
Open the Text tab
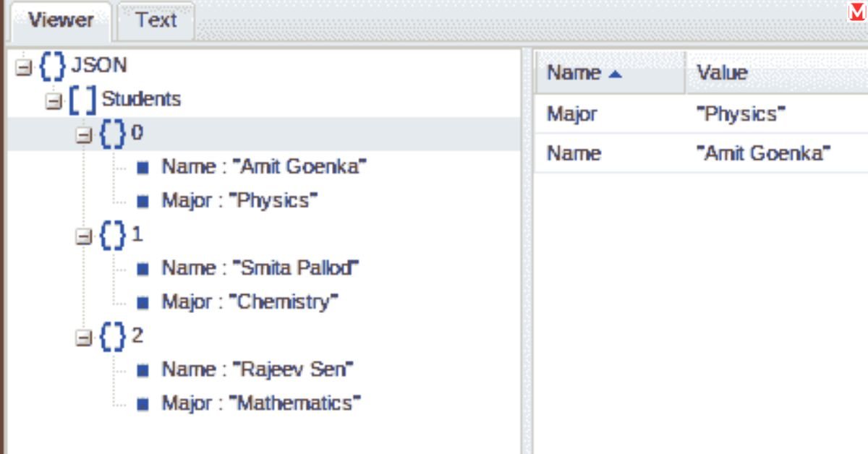(156, 21)
